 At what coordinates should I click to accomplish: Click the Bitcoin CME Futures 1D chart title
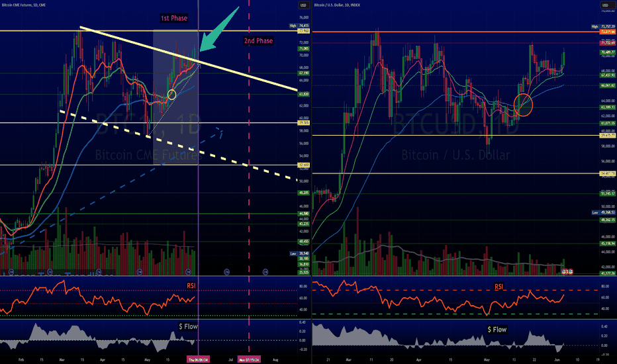[23, 5]
